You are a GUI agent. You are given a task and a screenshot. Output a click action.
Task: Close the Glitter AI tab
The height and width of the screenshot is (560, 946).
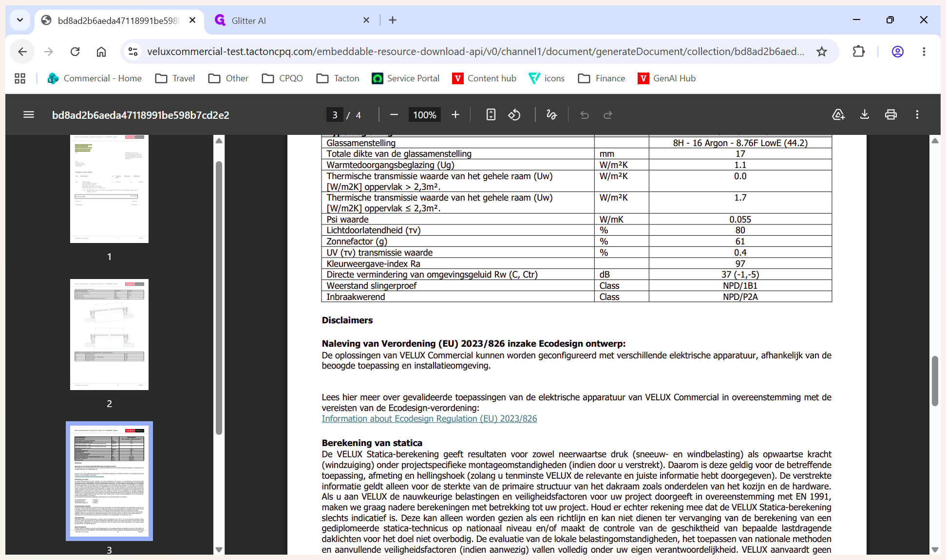[366, 20]
